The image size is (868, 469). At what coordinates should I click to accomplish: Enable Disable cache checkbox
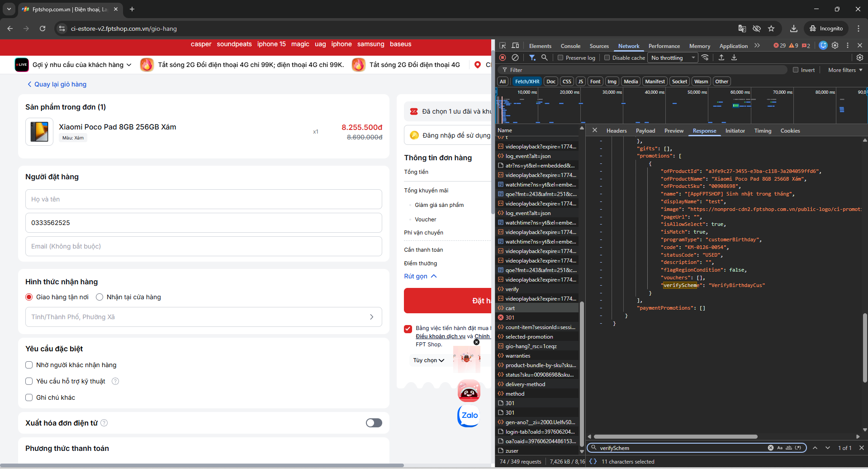(607, 57)
